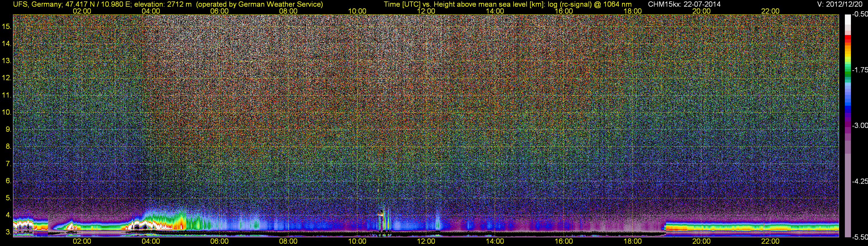This screenshot has height=246, width=868.
Task: Click the 06:00 time label at bottom
Action: pos(219,241)
